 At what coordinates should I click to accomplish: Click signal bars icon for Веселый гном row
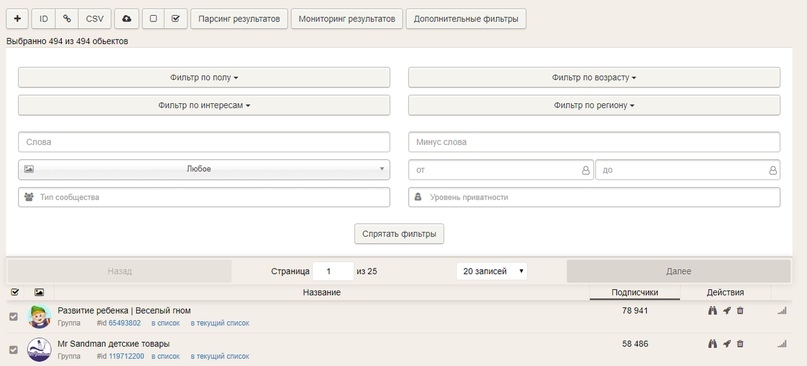pos(782,310)
